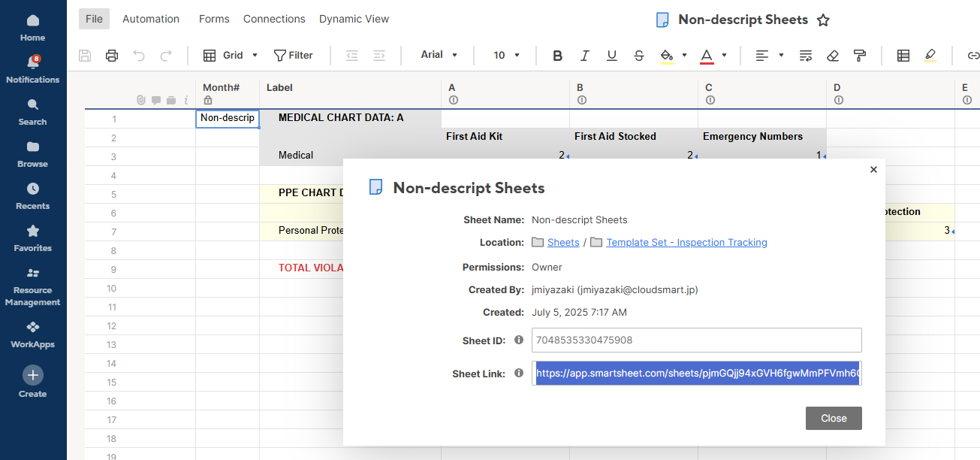Open the Sheets location link
Image resolution: width=980 pixels, height=460 pixels.
pyautogui.click(x=563, y=242)
